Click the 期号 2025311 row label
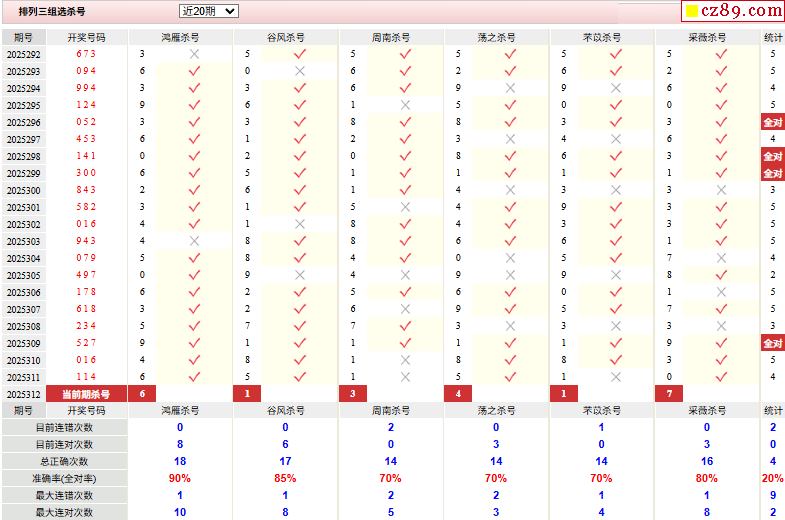 coord(23,377)
